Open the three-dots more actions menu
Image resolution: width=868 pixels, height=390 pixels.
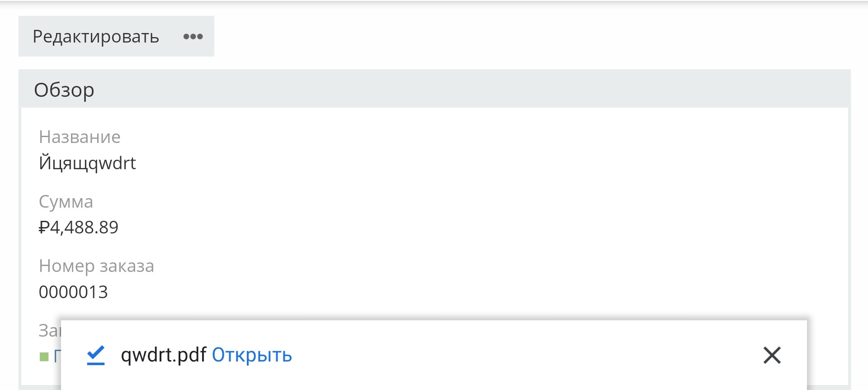click(x=193, y=37)
